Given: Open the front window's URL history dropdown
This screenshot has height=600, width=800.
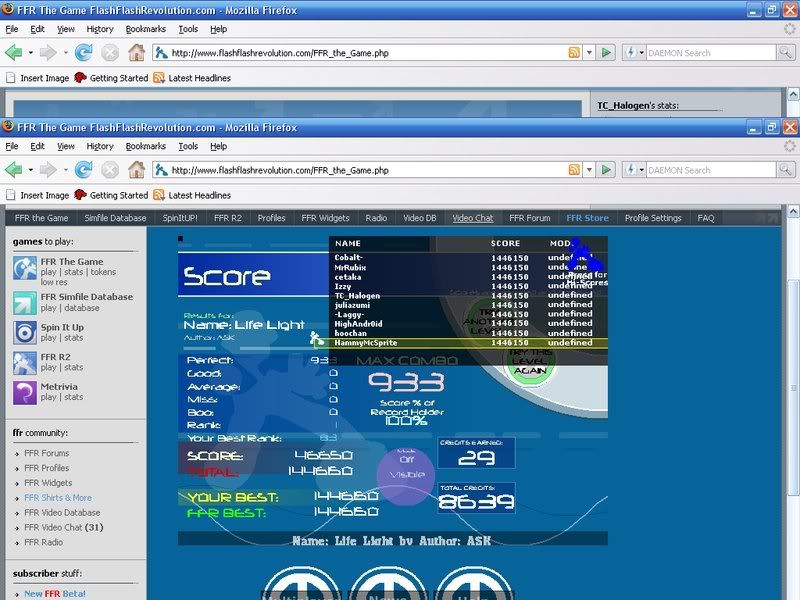Looking at the screenshot, I should coord(590,170).
